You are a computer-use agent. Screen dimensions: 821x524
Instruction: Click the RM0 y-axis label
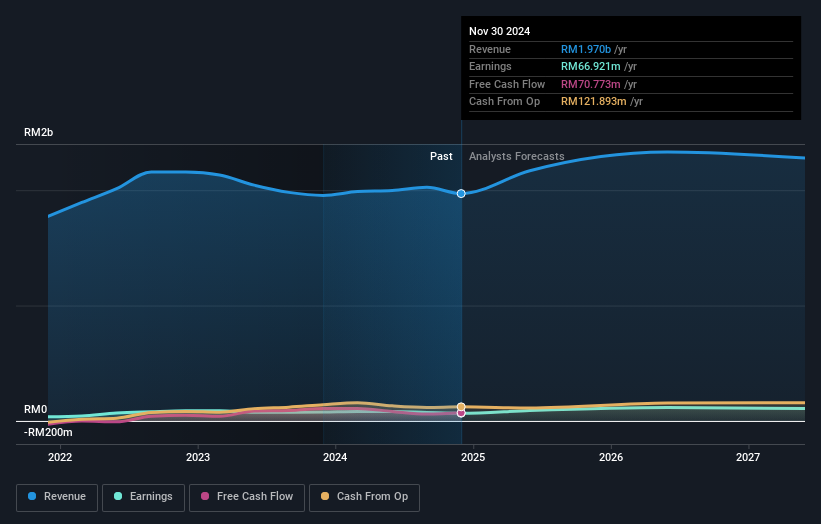coord(36,409)
